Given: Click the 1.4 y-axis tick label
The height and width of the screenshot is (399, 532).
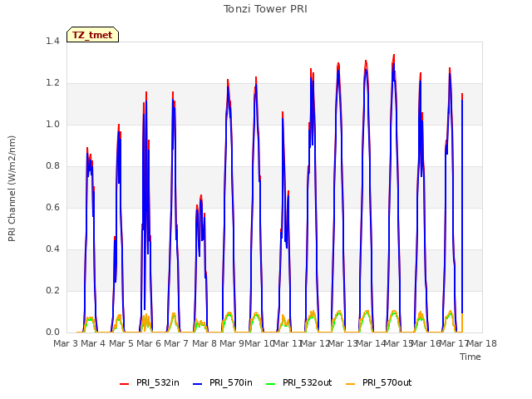Looking at the screenshot, I should (x=52, y=42).
